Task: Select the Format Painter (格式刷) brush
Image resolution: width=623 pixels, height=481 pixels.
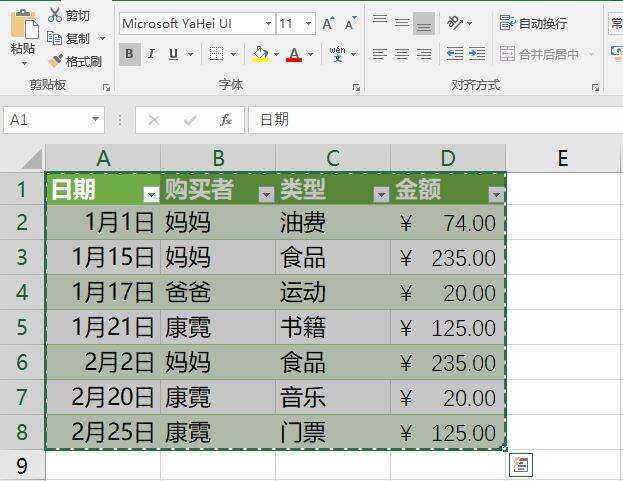Action: pyautogui.click(x=55, y=61)
